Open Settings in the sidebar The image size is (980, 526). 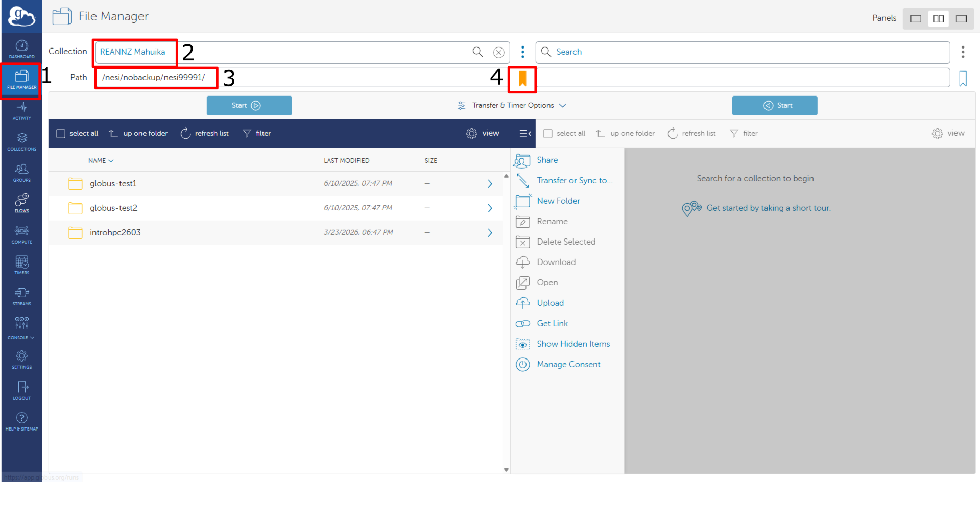pyautogui.click(x=21, y=360)
